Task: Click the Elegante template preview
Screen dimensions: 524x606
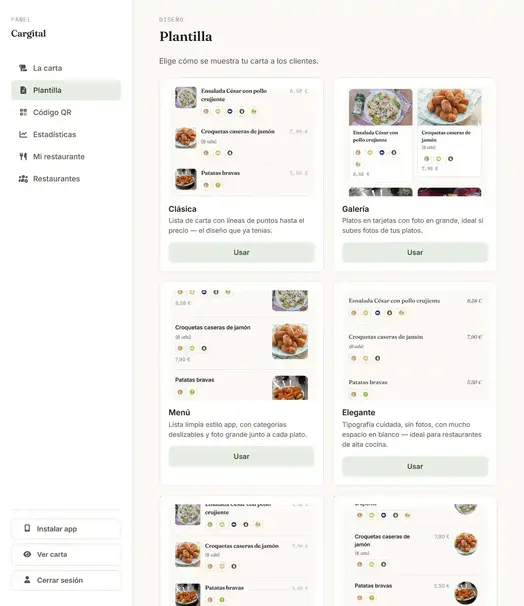Action: (x=415, y=345)
